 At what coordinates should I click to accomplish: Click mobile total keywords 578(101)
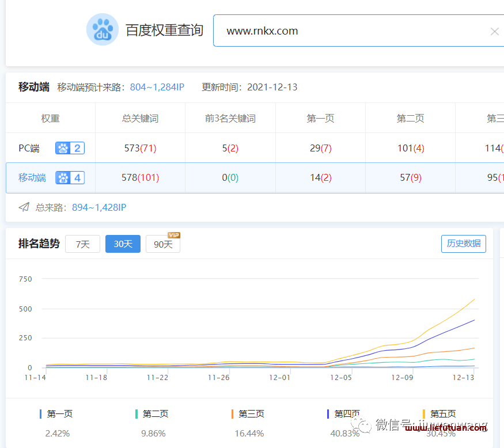coord(140,178)
